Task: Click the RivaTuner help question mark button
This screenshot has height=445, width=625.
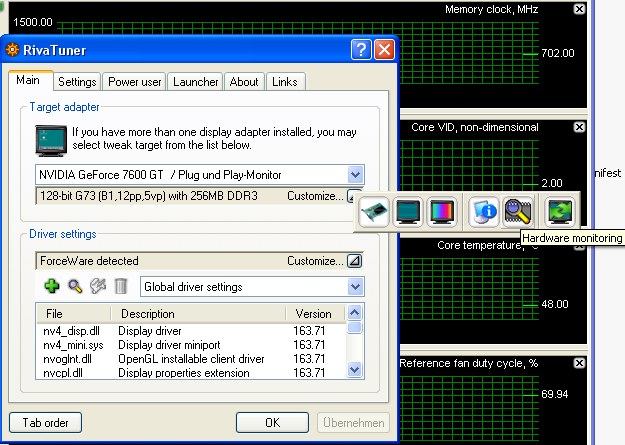Action: tap(361, 50)
